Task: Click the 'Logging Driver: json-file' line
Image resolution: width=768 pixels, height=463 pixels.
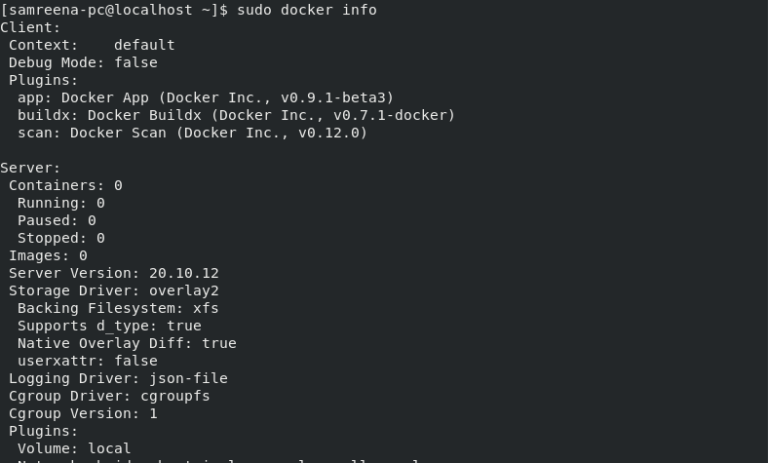Action: click(x=118, y=378)
